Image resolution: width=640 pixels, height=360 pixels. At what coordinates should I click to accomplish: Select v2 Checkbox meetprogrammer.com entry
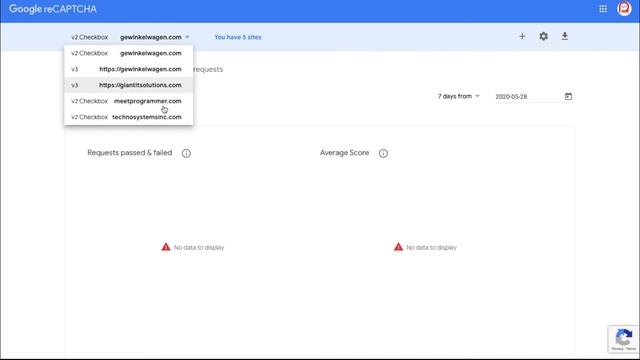[x=129, y=101]
